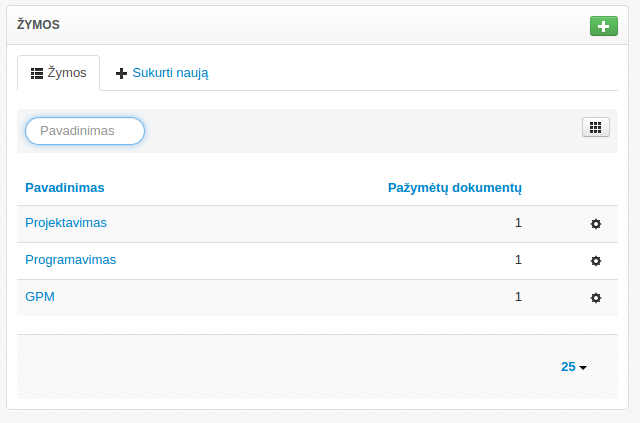The image size is (640, 423).
Task: Click the grid column view button
Action: (x=595, y=127)
